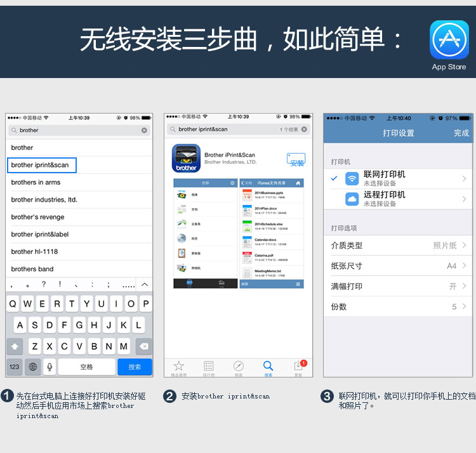Tap the 安装 install button

click(296, 160)
